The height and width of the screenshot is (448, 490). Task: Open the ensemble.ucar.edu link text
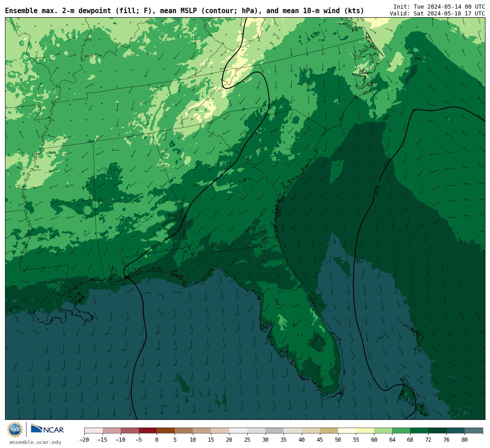[x=35, y=443]
